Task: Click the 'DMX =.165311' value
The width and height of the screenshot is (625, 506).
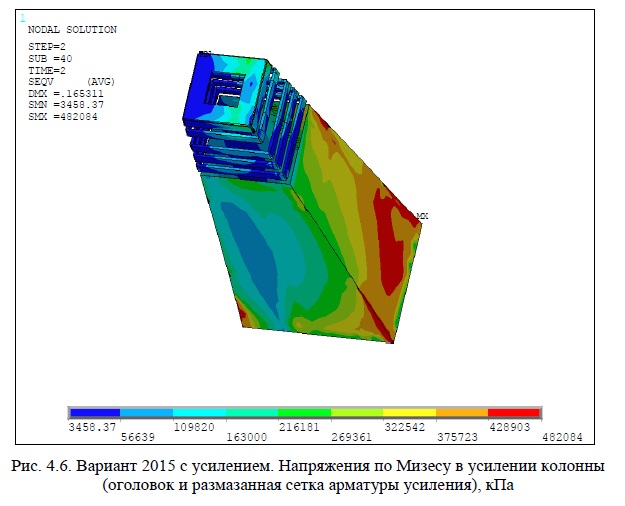Action: (x=66, y=94)
